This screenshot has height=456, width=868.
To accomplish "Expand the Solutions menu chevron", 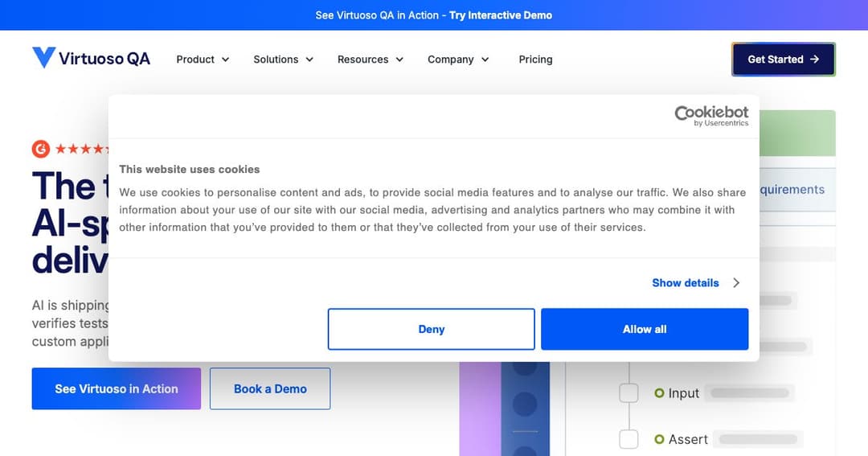I will [309, 60].
